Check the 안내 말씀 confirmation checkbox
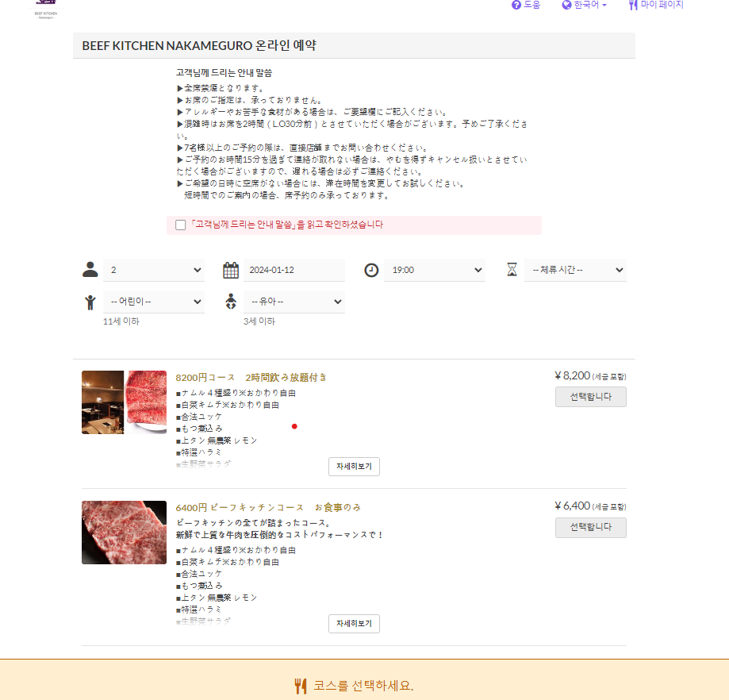 pos(180,225)
